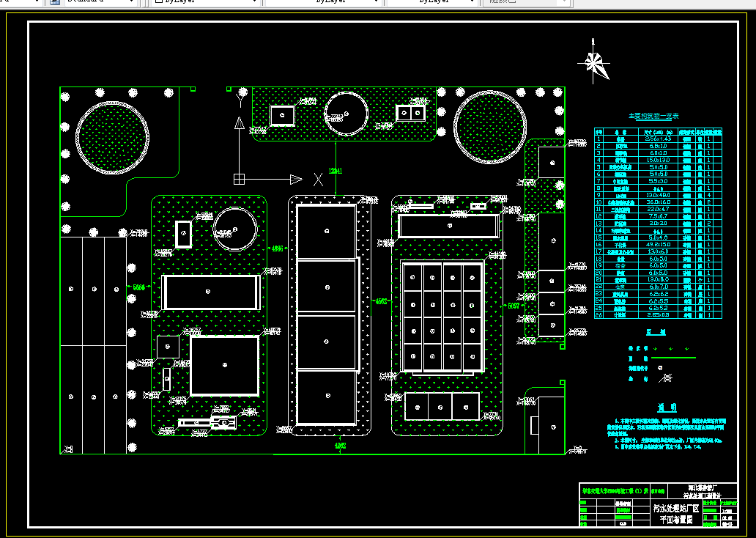Click the 6.2x6.2 size cell
756x538 pixels.
(658, 294)
